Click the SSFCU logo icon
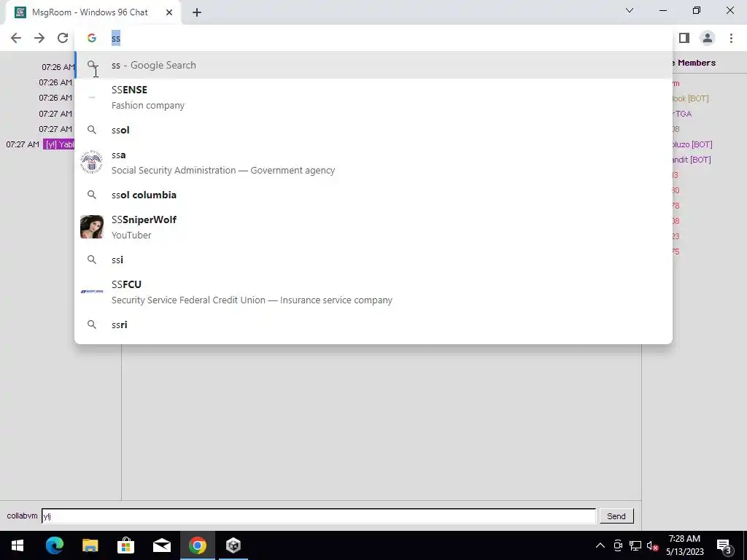747x560 pixels. click(91, 292)
